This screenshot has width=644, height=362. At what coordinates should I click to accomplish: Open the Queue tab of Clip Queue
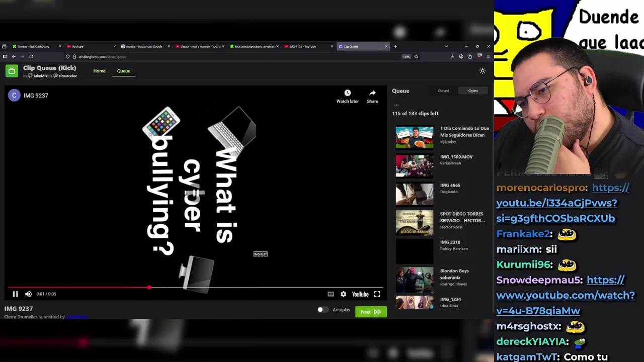[x=123, y=71]
